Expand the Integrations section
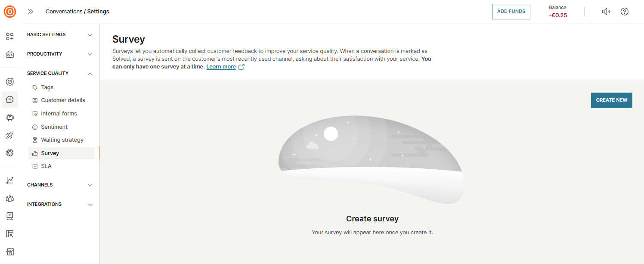 pos(60,205)
